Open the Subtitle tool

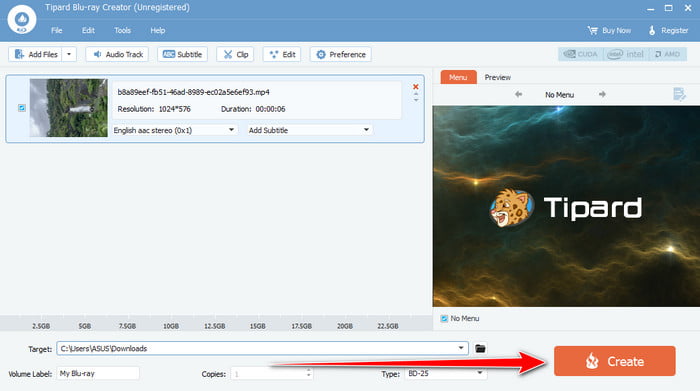tap(182, 54)
